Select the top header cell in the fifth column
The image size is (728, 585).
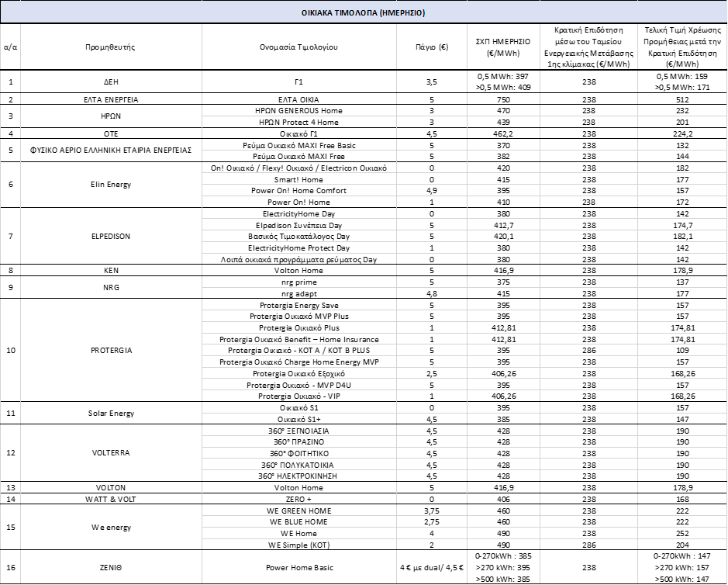(504, 47)
